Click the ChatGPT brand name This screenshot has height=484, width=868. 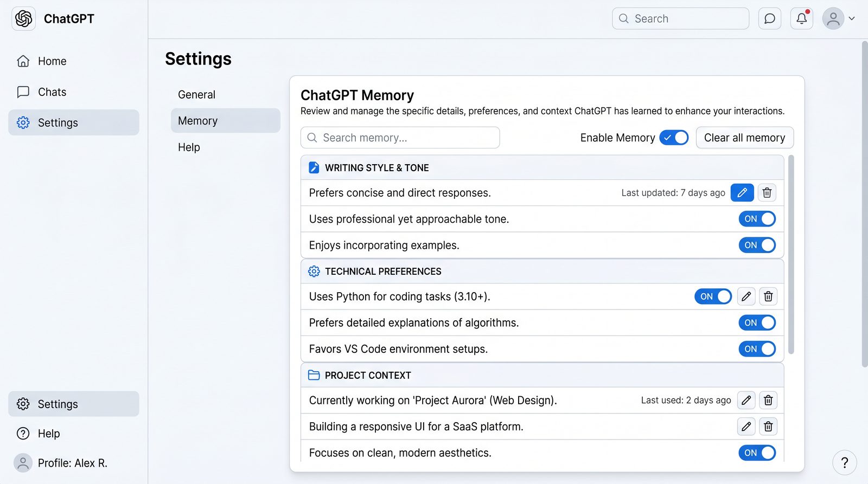(x=69, y=18)
